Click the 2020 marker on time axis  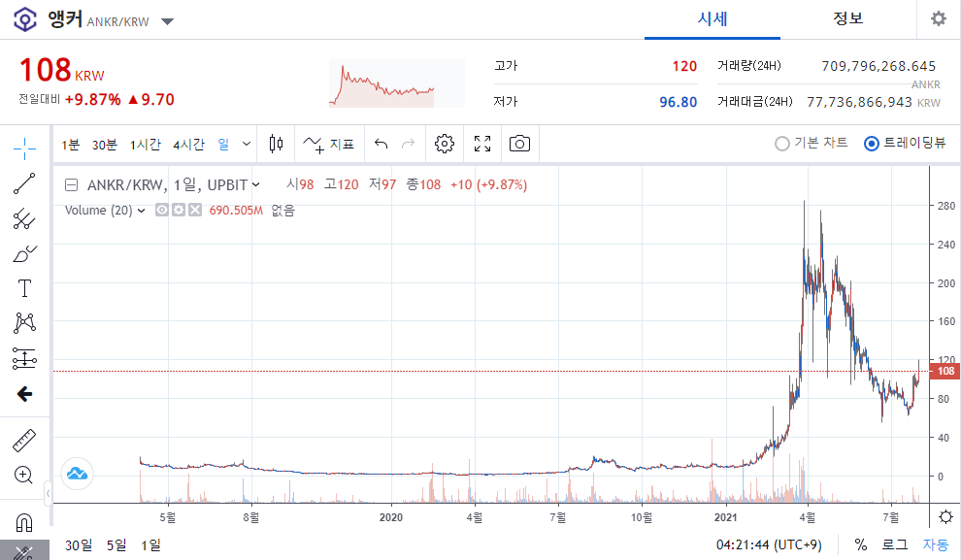[391, 517]
